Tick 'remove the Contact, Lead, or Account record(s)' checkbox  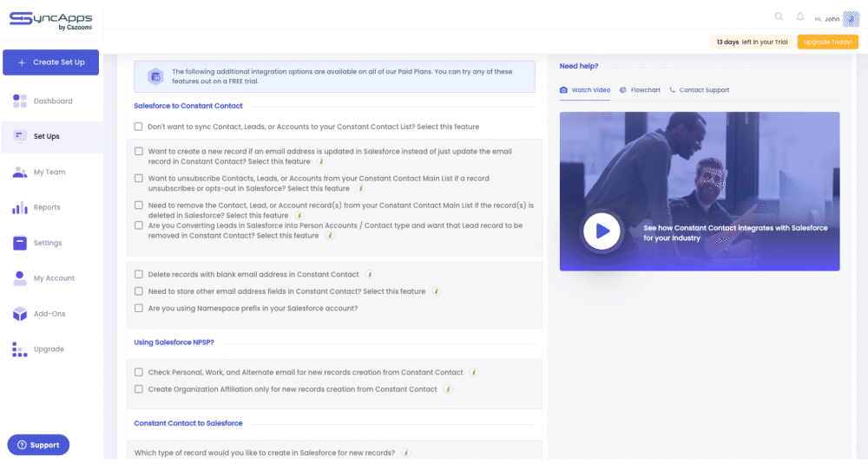click(x=139, y=206)
